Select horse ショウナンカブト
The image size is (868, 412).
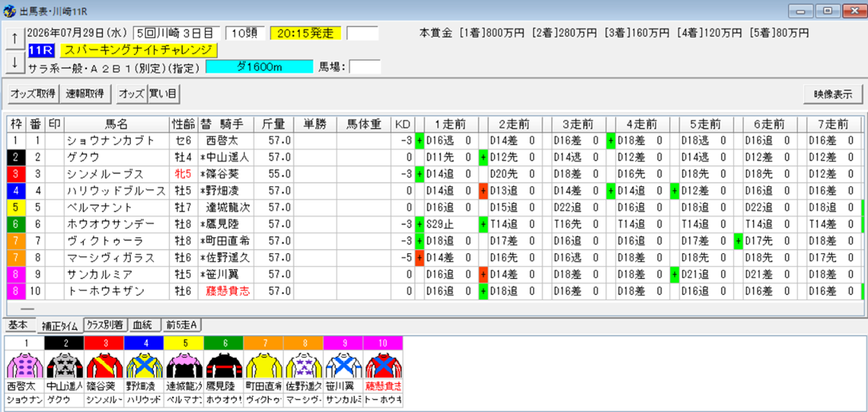point(116,141)
